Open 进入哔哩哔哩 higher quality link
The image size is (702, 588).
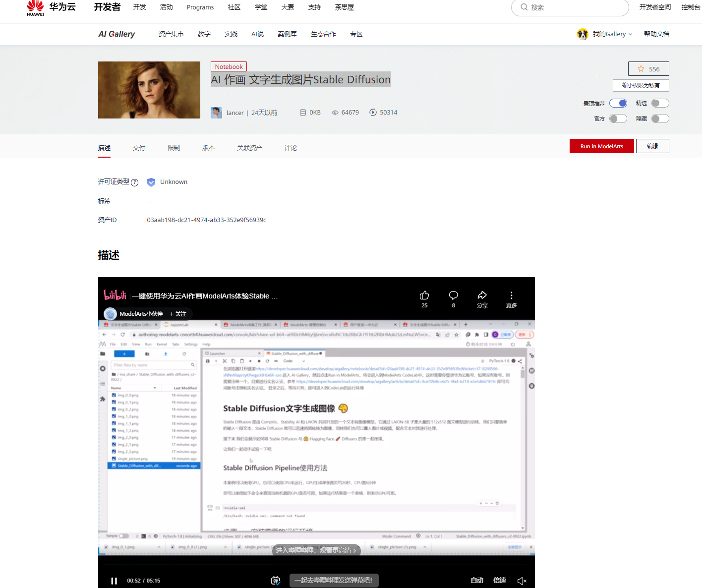click(x=316, y=550)
